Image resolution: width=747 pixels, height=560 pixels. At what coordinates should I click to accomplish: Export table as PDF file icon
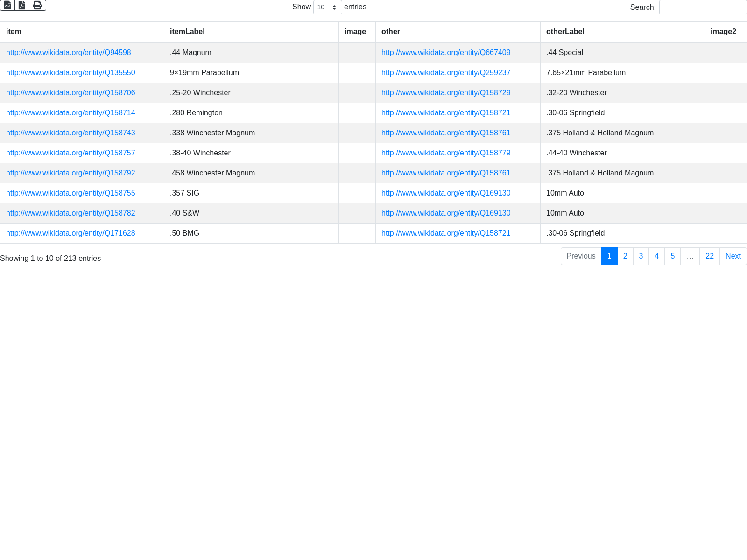pyautogui.click(x=22, y=5)
